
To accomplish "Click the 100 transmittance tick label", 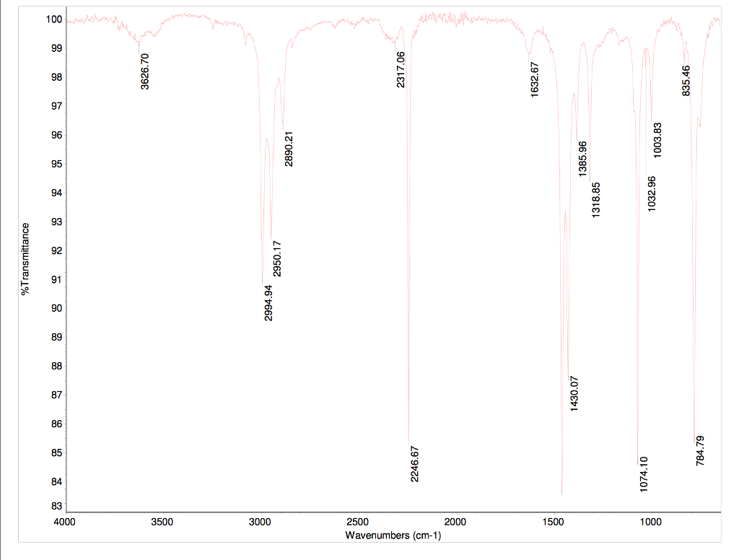I will click(x=53, y=20).
